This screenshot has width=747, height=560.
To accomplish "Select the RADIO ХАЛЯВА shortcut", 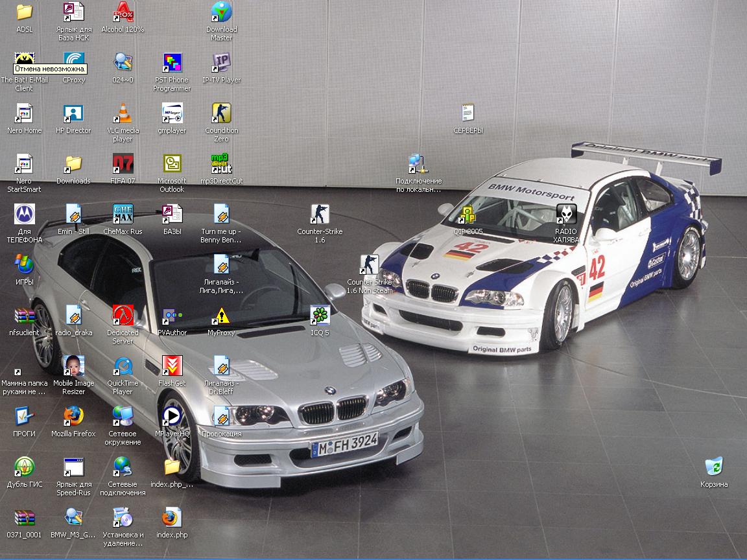I will (x=566, y=215).
